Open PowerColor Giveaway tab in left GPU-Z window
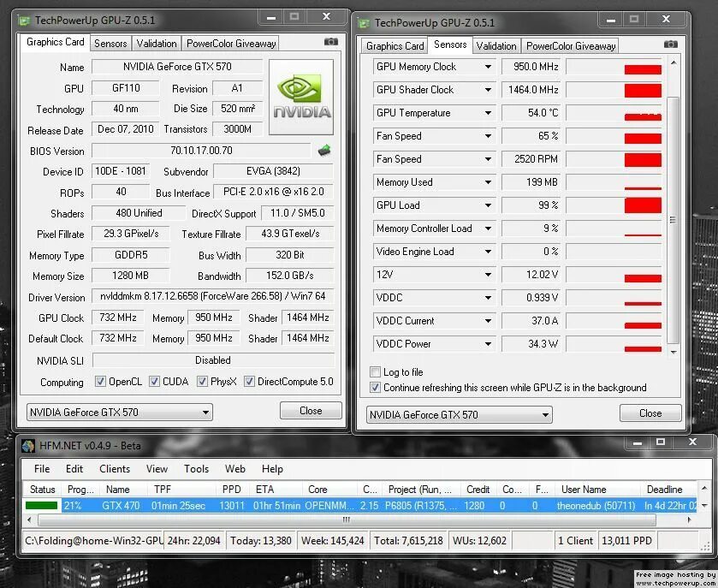Image resolution: width=718 pixels, height=588 pixels. coord(231,44)
